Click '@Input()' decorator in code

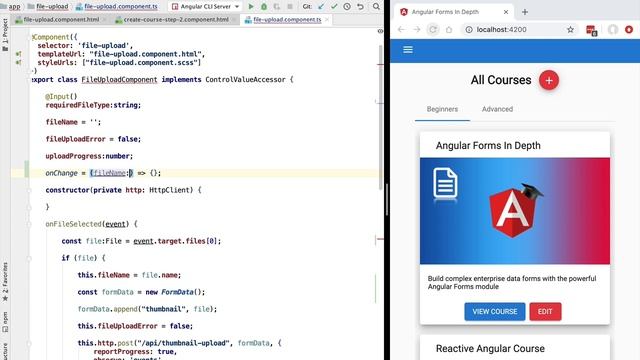point(61,96)
